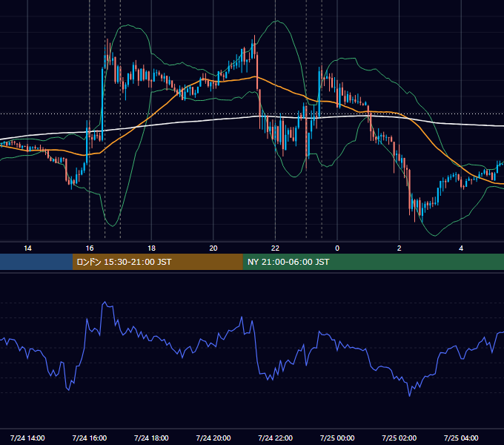The image size is (504, 445).
Task: Click the 20 hour axis label
Action: [213, 248]
